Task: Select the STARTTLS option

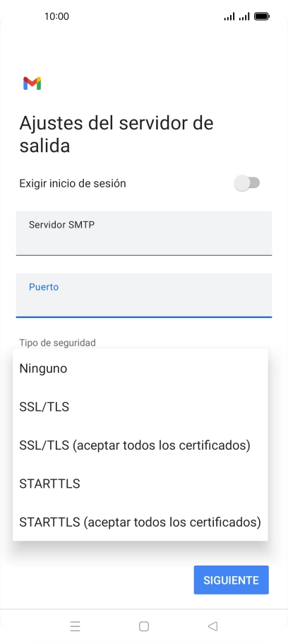Action: coord(140,484)
